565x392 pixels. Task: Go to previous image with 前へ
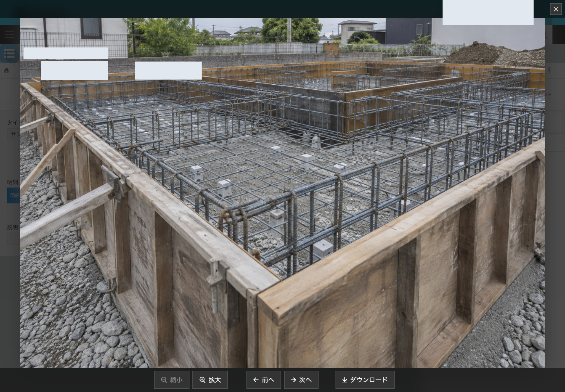pyautogui.click(x=264, y=380)
